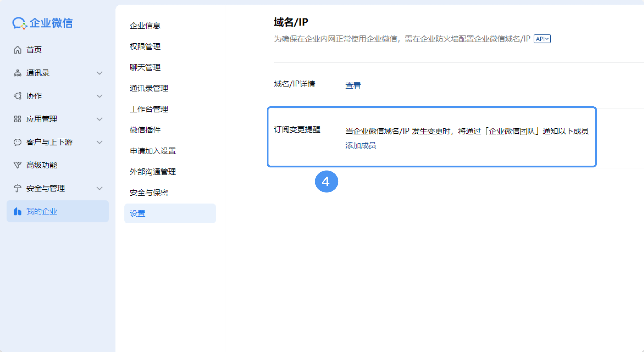Screen dimensions: 644x352
Task: Open the 通讯录管理 section
Action: coord(149,88)
